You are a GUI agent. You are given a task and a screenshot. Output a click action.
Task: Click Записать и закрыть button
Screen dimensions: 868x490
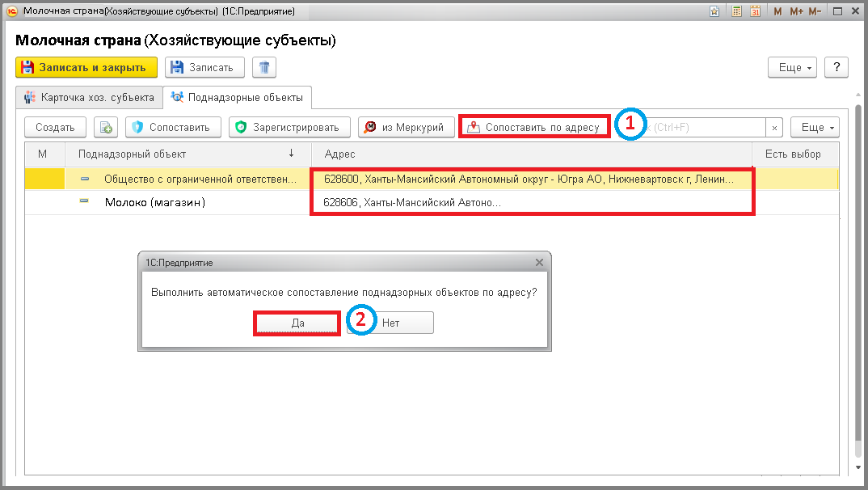(x=86, y=68)
